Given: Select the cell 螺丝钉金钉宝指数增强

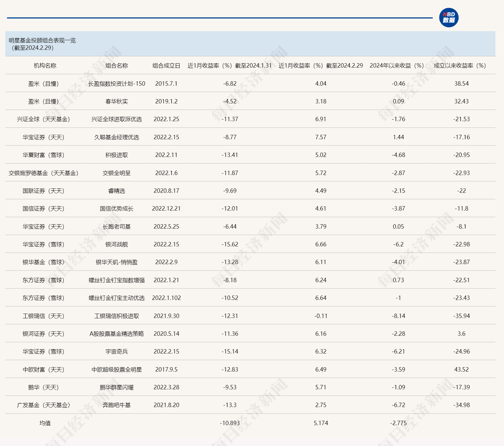Looking at the screenshot, I should [117, 280].
